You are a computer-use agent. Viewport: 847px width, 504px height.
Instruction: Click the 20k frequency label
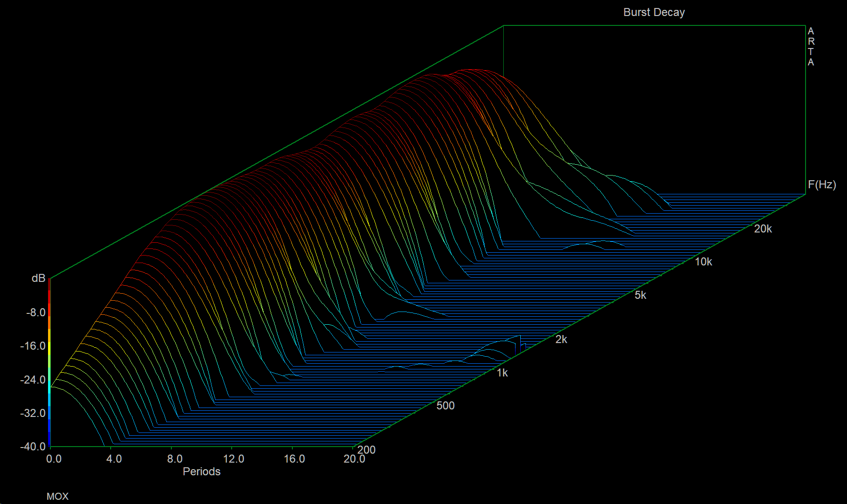(x=763, y=229)
